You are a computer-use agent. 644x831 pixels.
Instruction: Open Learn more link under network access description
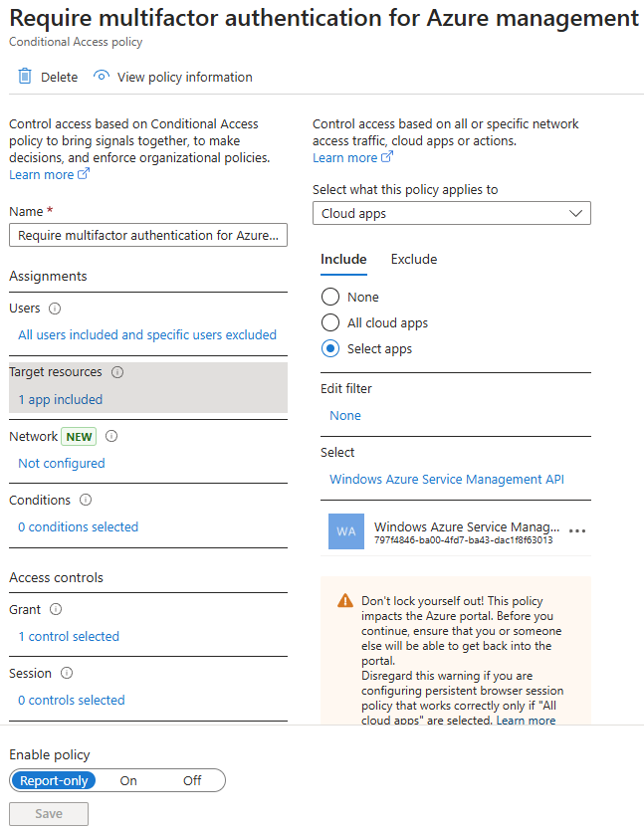click(345, 157)
